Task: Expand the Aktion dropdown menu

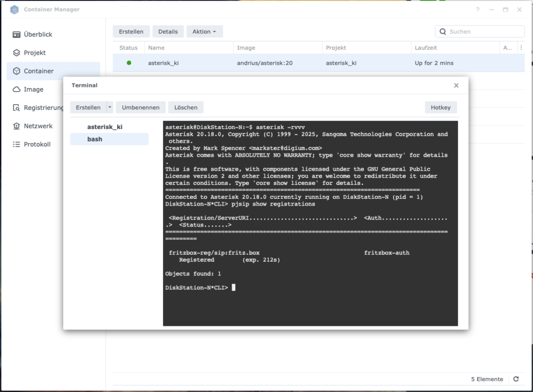Action: (205, 32)
